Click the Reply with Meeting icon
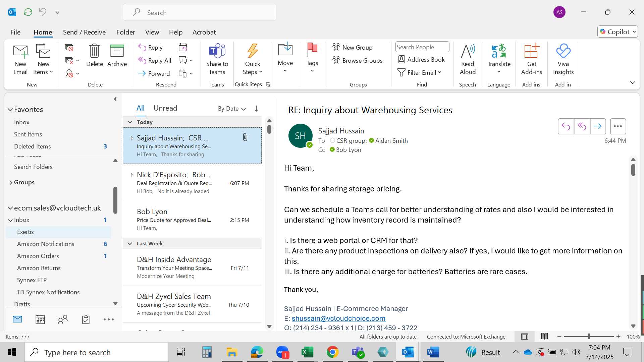The image size is (644, 362). pyautogui.click(x=183, y=47)
